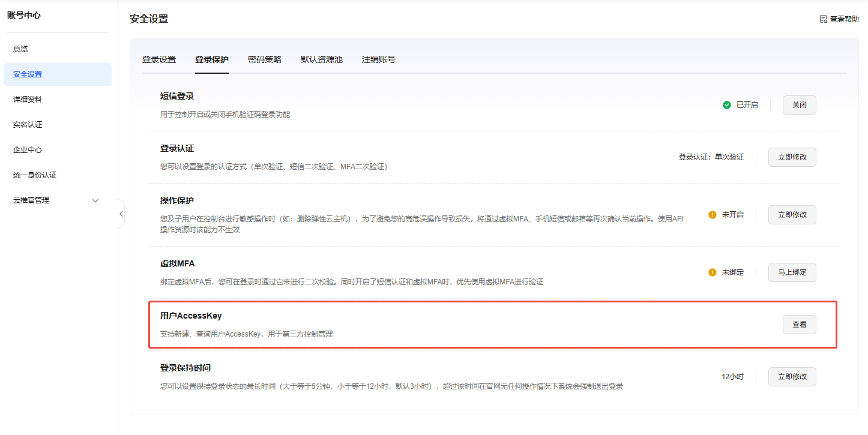This screenshot has width=868, height=435.
Task: Click the help document icon beside 查看帮助
Action: (824, 19)
